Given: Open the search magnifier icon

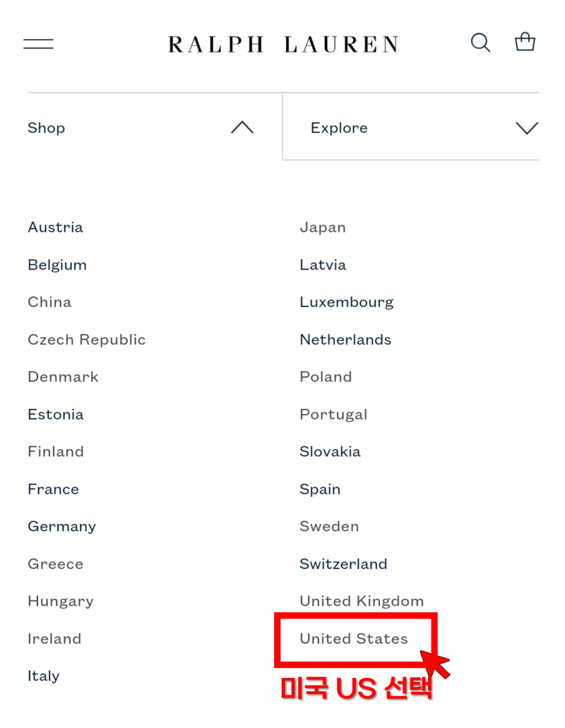Looking at the screenshot, I should point(480,42).
